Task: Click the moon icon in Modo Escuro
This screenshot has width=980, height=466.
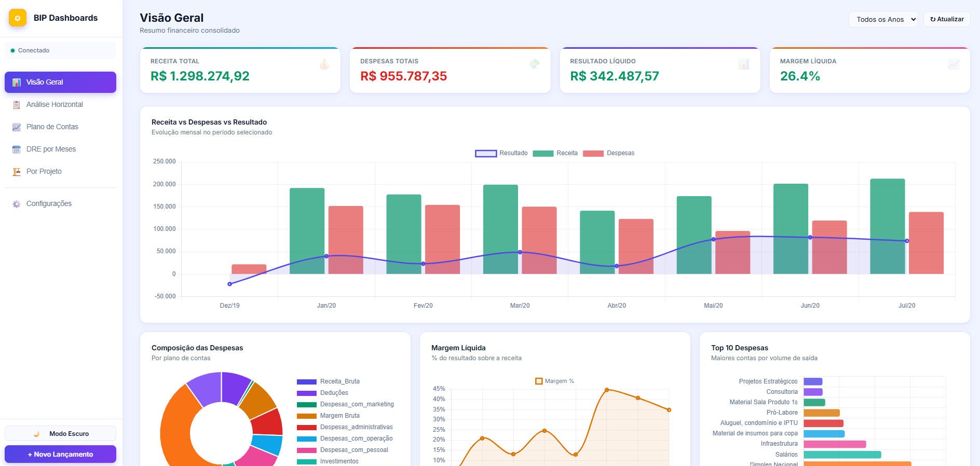Action: tap(36, 434)
